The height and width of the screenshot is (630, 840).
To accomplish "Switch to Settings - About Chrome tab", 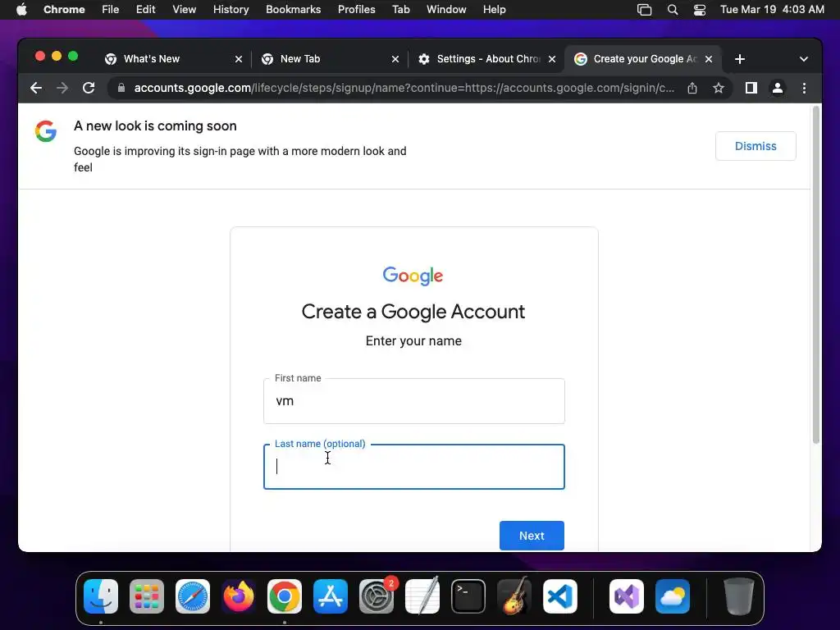I will pos(488,59).
